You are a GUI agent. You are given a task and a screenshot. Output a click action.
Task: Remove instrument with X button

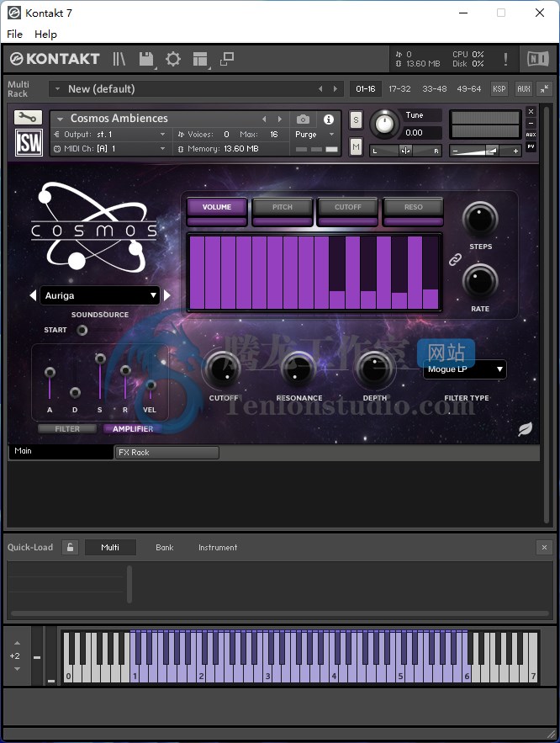click(531, 111)
